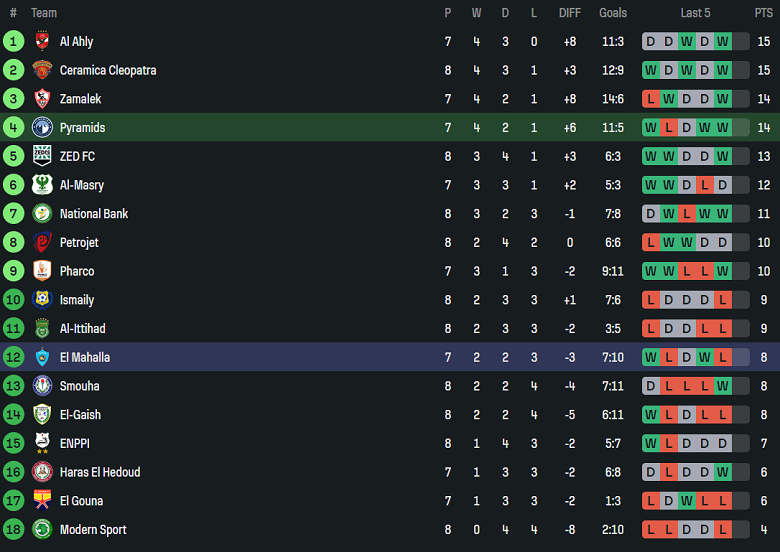Image resolution: width=780 pixels, height=552 pixels.
Task: Click the ZED FC logo icon
Action: coord(42,156)
